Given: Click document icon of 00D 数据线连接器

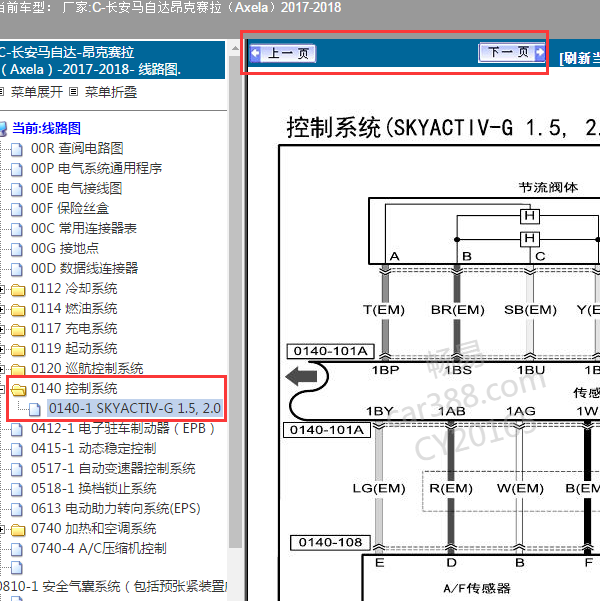Looking at the screenshot, I should (16, 269).
